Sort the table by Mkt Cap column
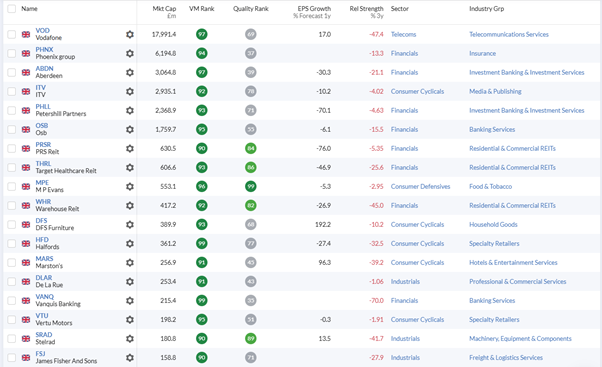The height and width of the screenshot is (367, 602). pos(164,8)
